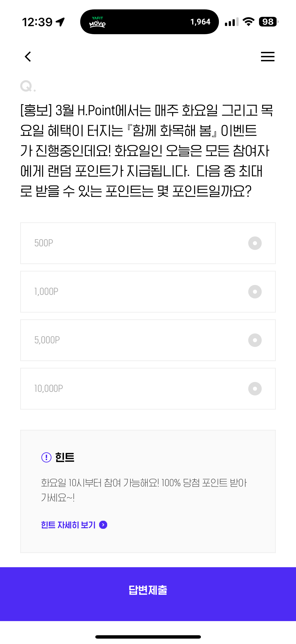Tap the Wi-Fi status icon

249,22
